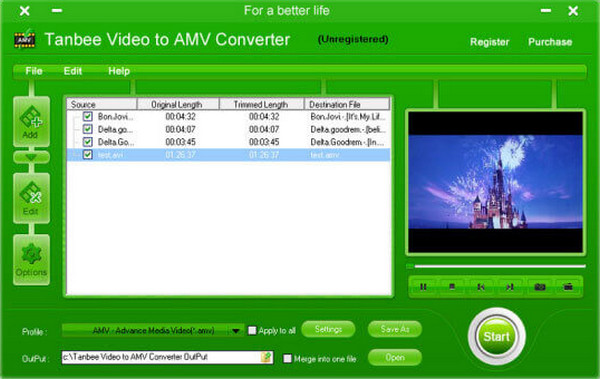Click the video preview thumbnail
Screen dimensions: 600x379
click(x=496, y=182)
